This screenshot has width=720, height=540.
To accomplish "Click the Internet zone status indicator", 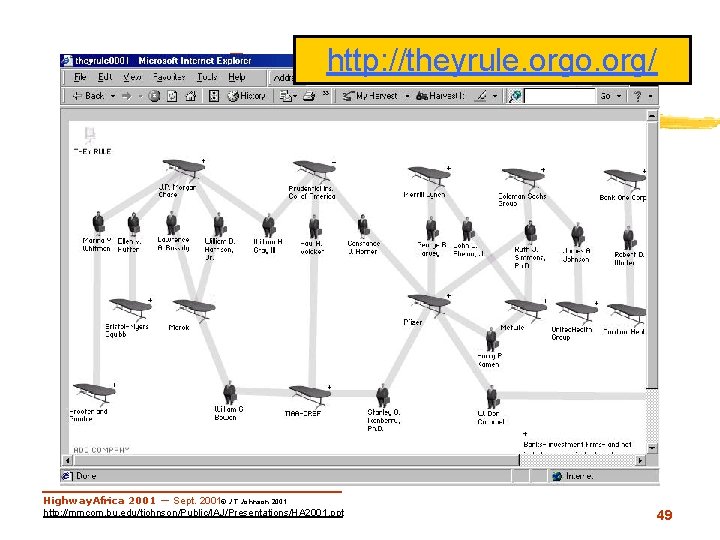I will (573, 476).
